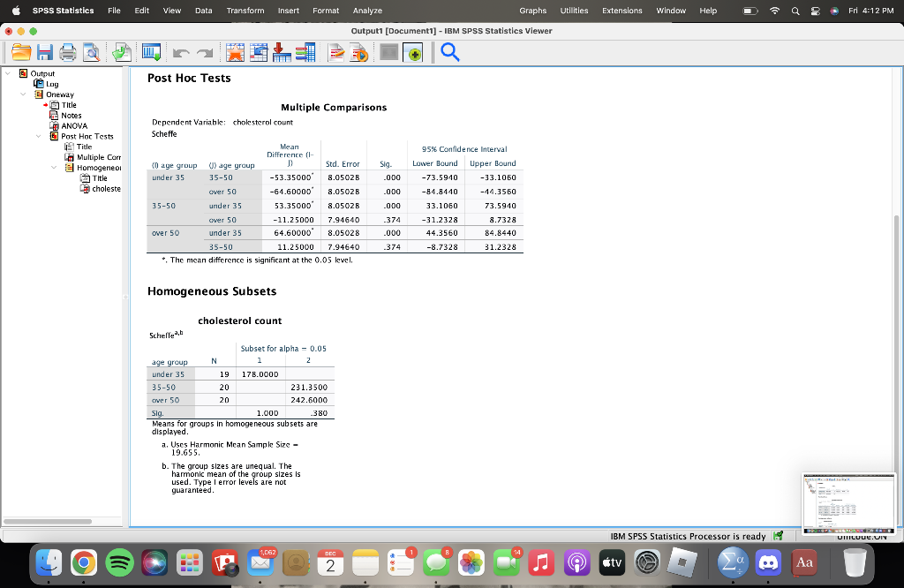
Task: Click the run script toolbar icon
Action: tap(359, 52)
